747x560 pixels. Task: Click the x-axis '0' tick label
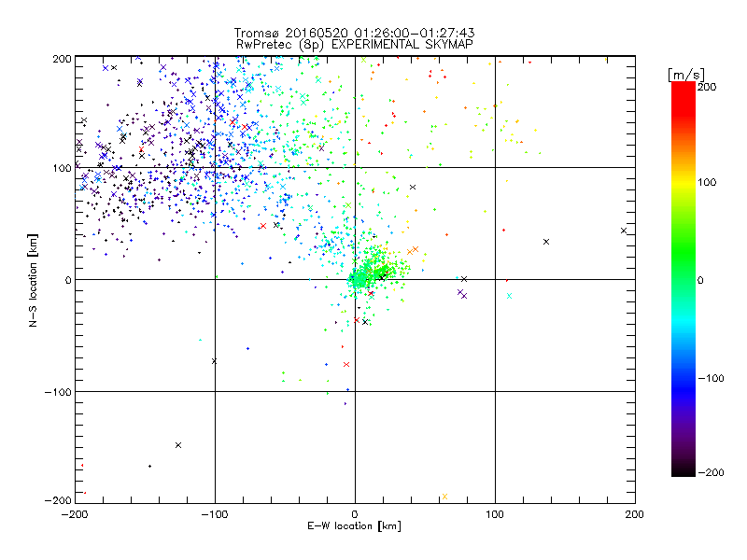[355, 514]
